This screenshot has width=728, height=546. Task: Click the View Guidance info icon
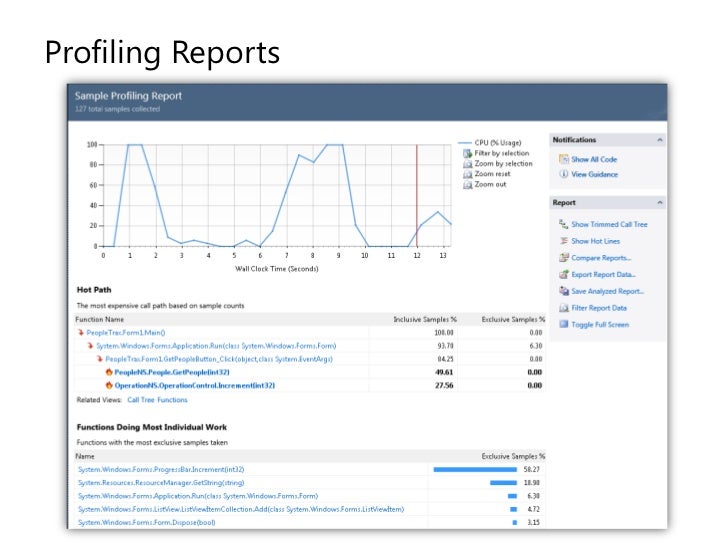pos(563,174)
